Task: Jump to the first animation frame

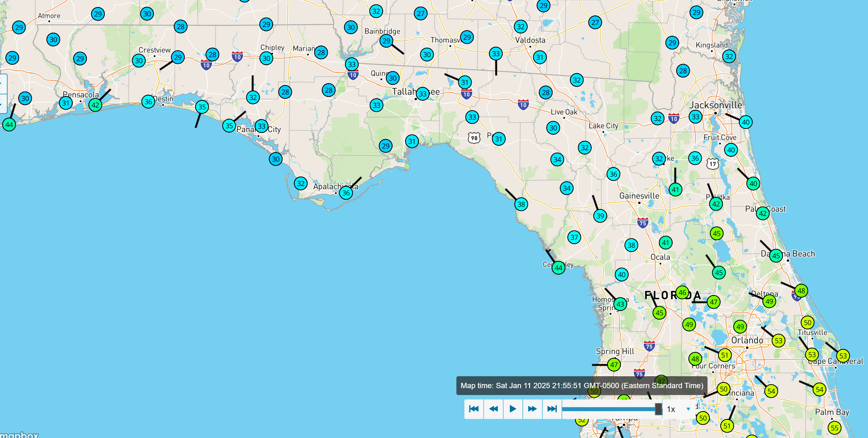Action: pyautogui.click(x=474, y=409)
